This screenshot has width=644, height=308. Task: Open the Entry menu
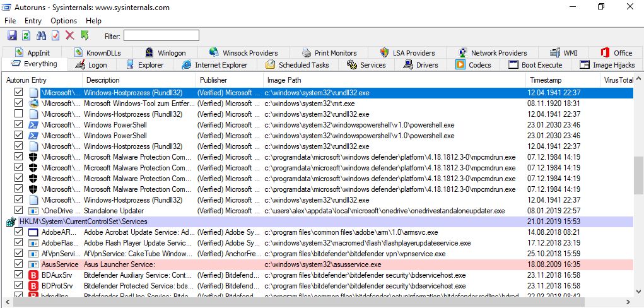[x=33, y=21]
